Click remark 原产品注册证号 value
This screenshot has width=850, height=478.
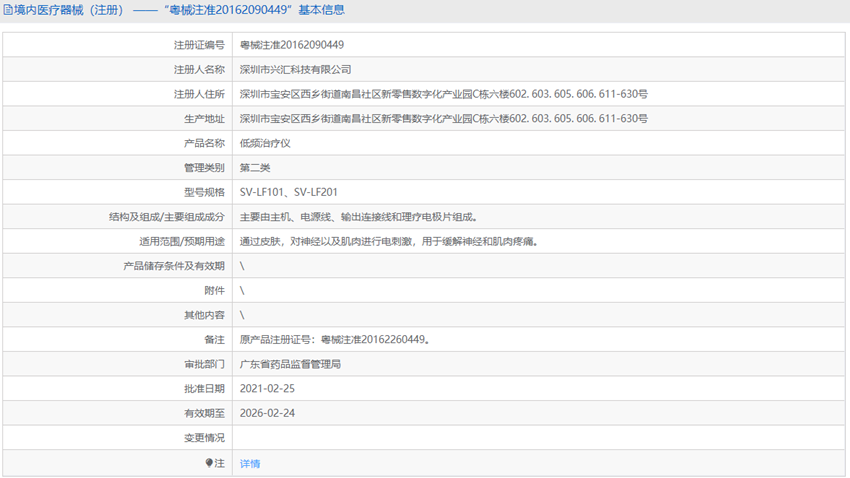(334, 339)
